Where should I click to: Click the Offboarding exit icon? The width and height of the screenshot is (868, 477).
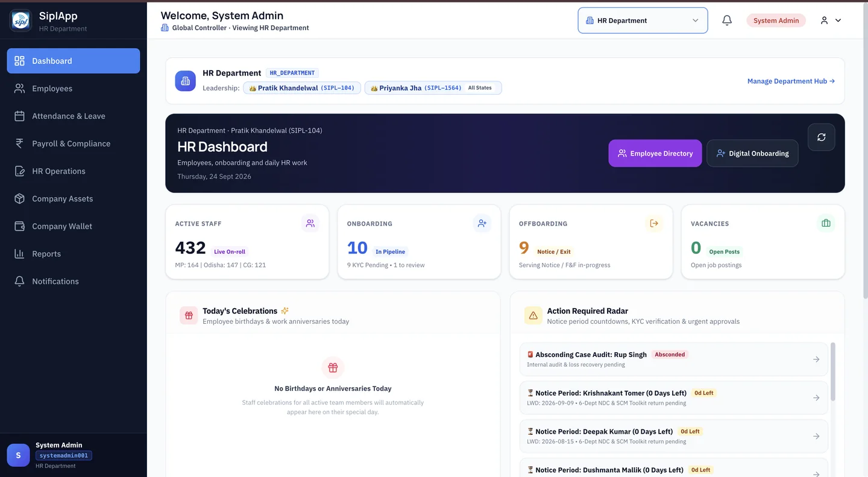(654, 223)
